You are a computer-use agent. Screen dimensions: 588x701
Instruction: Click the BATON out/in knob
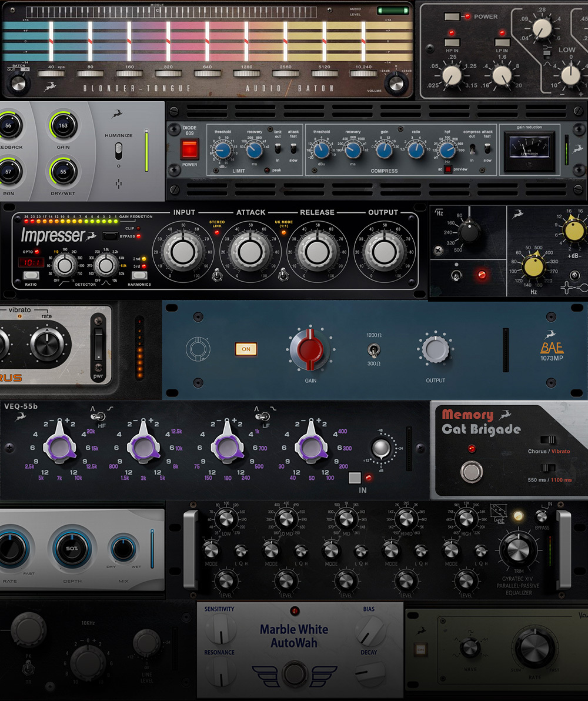(x=18, y=83)
